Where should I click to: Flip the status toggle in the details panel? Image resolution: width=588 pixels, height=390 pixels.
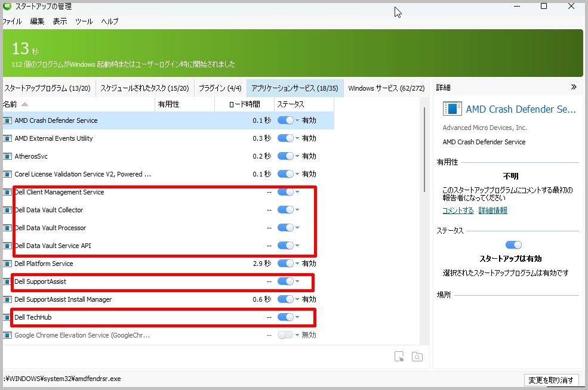[513, 245]
